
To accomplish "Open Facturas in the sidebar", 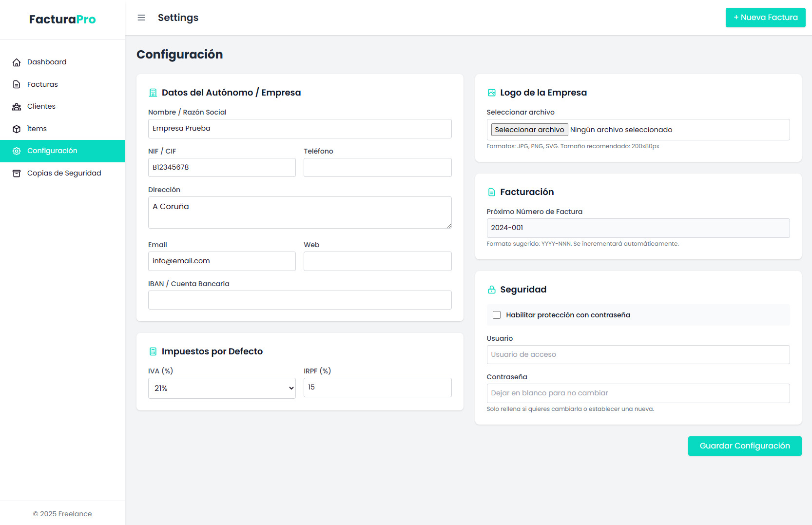I will pos(42,84).
